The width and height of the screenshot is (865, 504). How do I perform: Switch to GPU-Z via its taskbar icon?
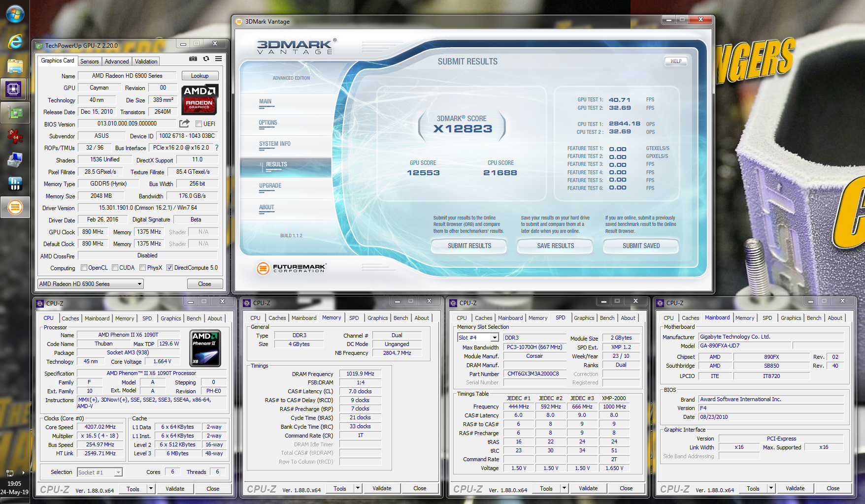[x=15, y=113]
